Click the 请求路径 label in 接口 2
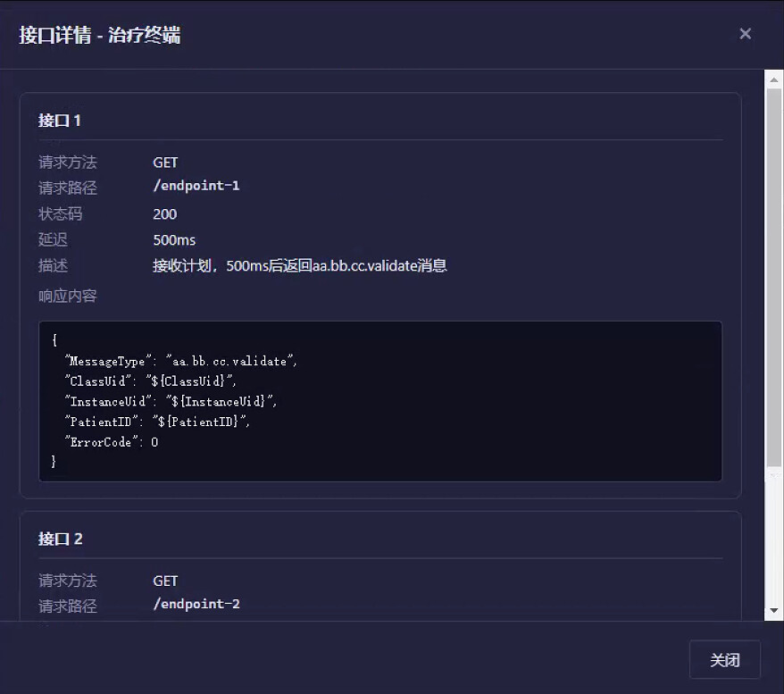Viewport: 784px width, 694px height. pos(68,606)
